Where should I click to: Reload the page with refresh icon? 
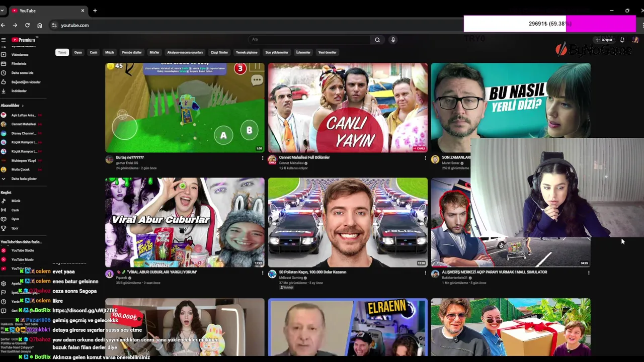[27, 25]
